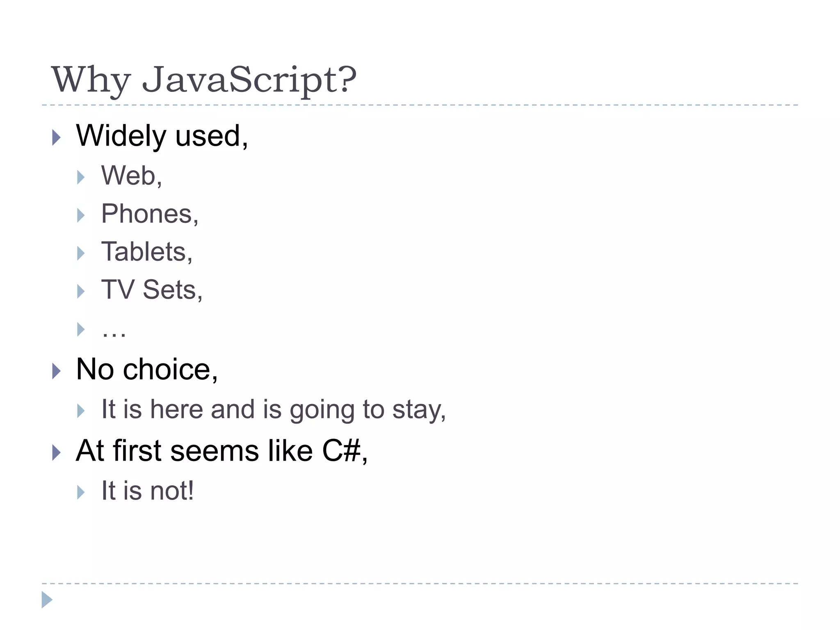The height and width of the screenshot is (630, 840).
Task: Click the bullet arrow beside 'No choice,'
Action: [57, 371]
